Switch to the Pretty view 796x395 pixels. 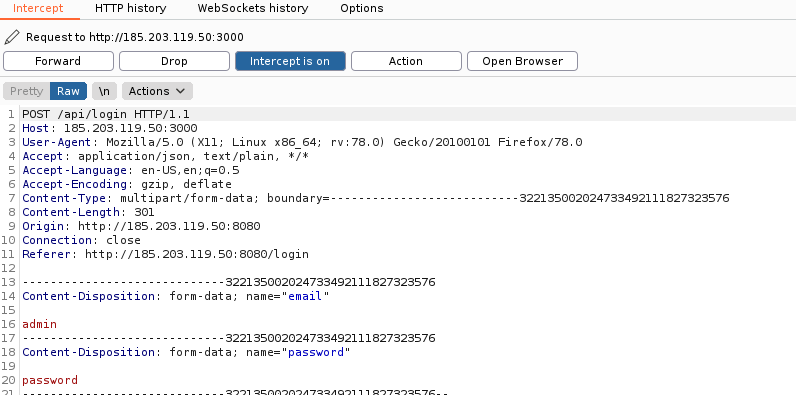26,91
